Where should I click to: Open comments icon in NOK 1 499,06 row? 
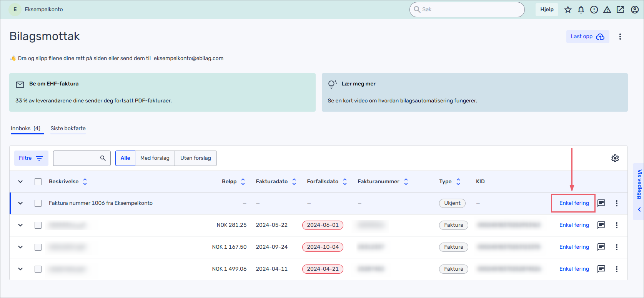(x=601, y=269)
